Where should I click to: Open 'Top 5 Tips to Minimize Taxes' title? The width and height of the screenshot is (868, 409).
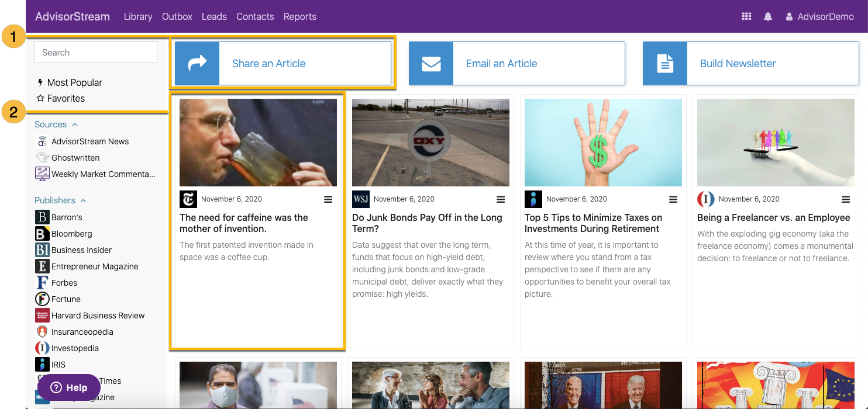(x=594, y=223)
